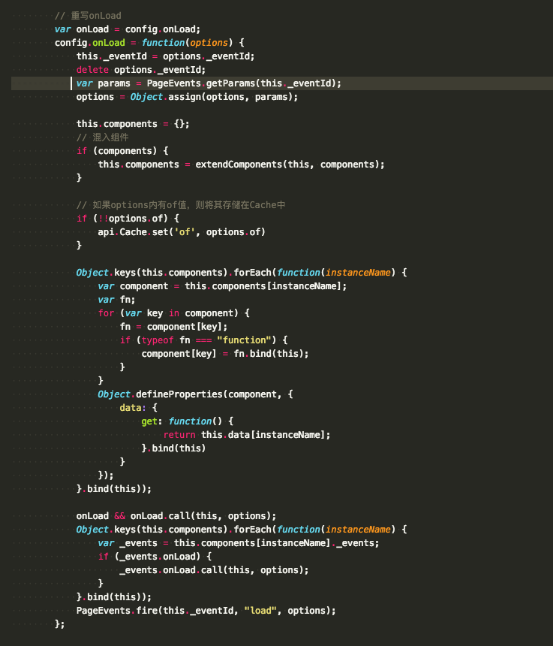Click 'Object.assign(options, params)' statement
Screen dimensions: 554x646
click(x=187, y=97)
